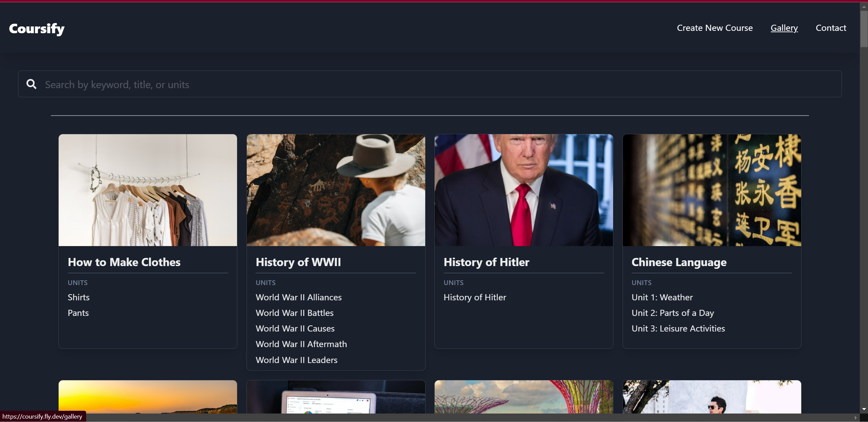This screenshot has width=868, height=422.
Task: Open the clothes rack course thumbnail
Action: 147,190
